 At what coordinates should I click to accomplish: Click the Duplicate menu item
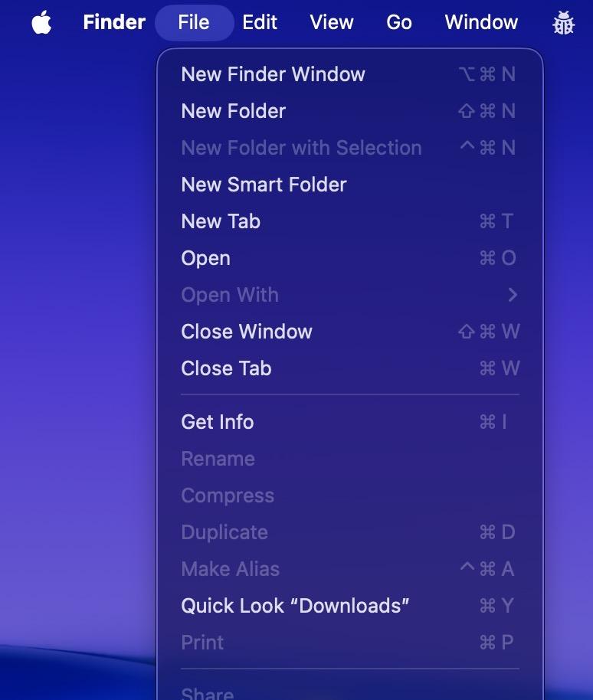pos(224,532)
